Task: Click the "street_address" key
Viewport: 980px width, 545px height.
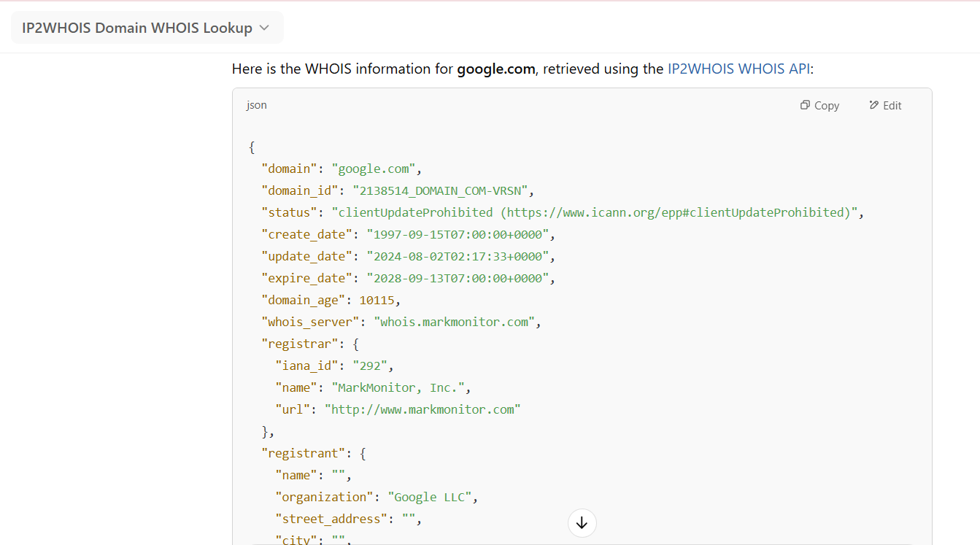Action: pyautogui.click(x=331, y=519)
